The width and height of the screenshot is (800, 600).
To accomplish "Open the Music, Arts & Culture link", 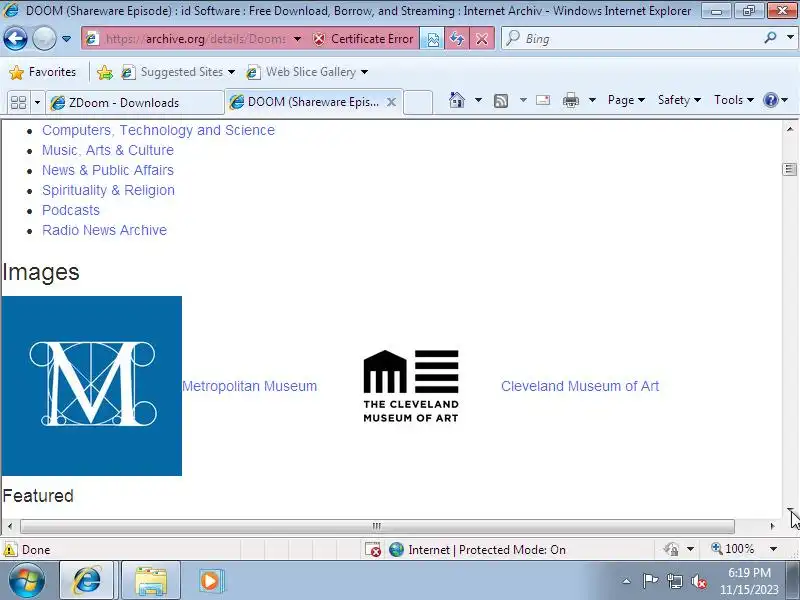I will [x=108, y=150].
